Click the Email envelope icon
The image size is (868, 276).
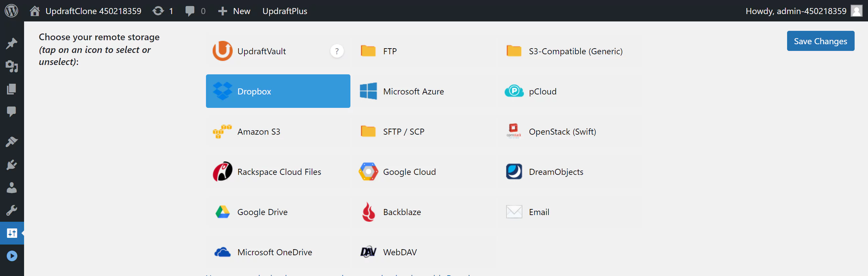tap(514, 212)
